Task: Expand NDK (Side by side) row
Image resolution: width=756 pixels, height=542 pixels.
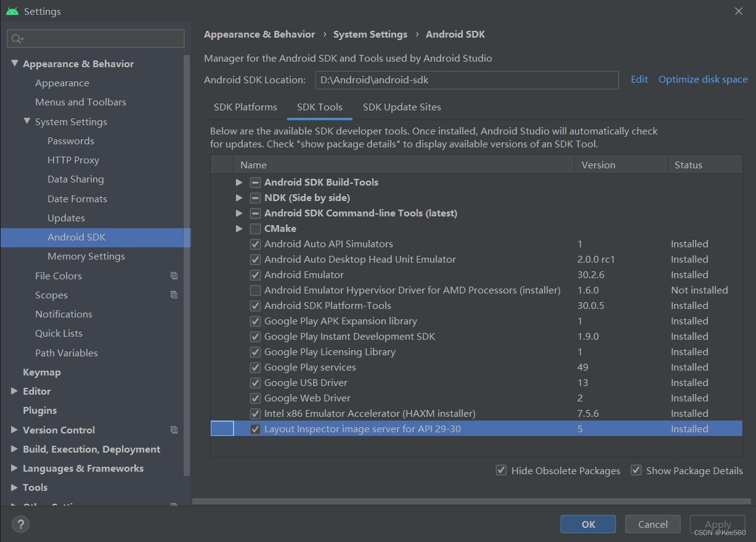Action: 239,198
